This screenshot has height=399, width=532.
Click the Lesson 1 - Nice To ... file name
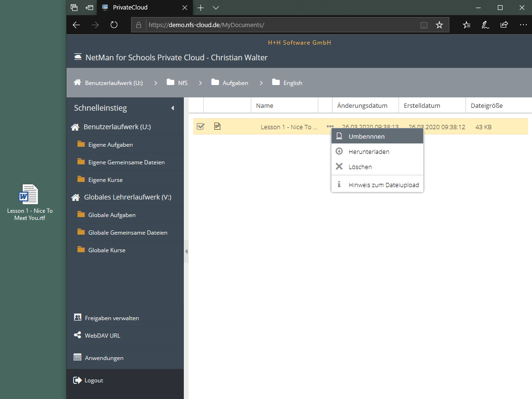click(x=289, y=127)
